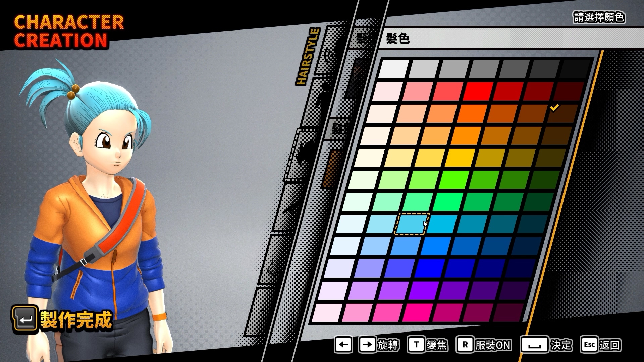Choose the golden yellow middle swatch of the yellow row
This screenshot has width=644, height=362.
pyautogui.click(x=459, y=158)
